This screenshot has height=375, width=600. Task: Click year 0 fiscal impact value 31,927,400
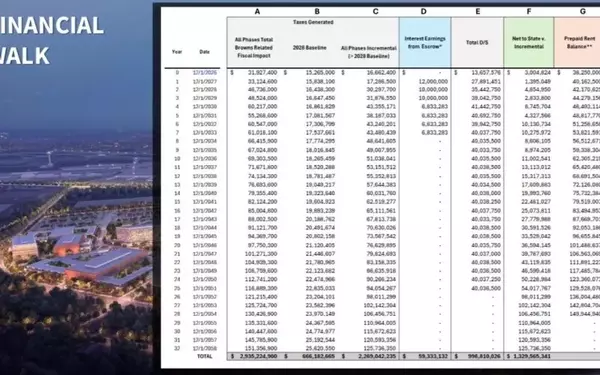coord(262,73)
